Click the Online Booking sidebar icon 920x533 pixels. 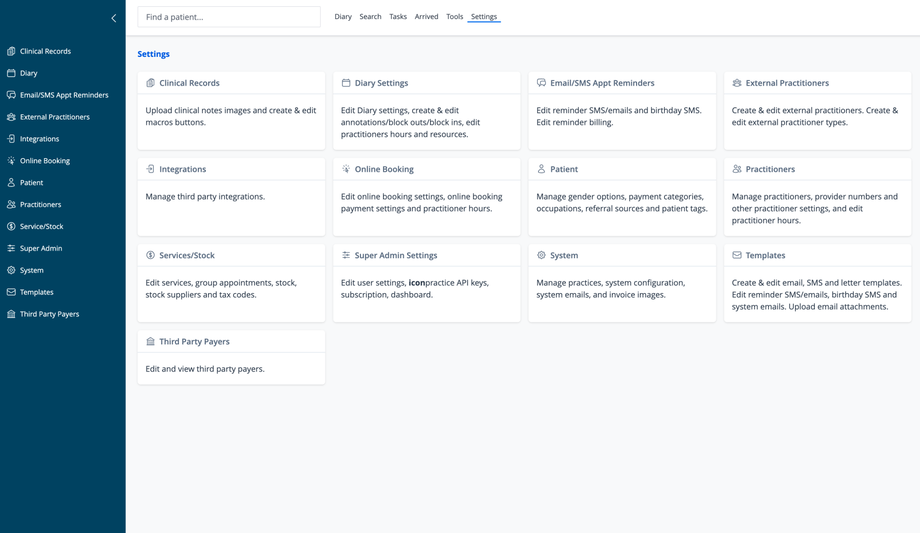click(x=11, y=161)
